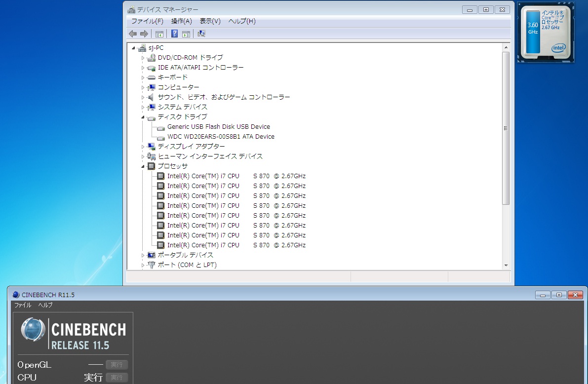
Task: Select Generic USB Flash Disk USB Device
Action: coord(219,127)
